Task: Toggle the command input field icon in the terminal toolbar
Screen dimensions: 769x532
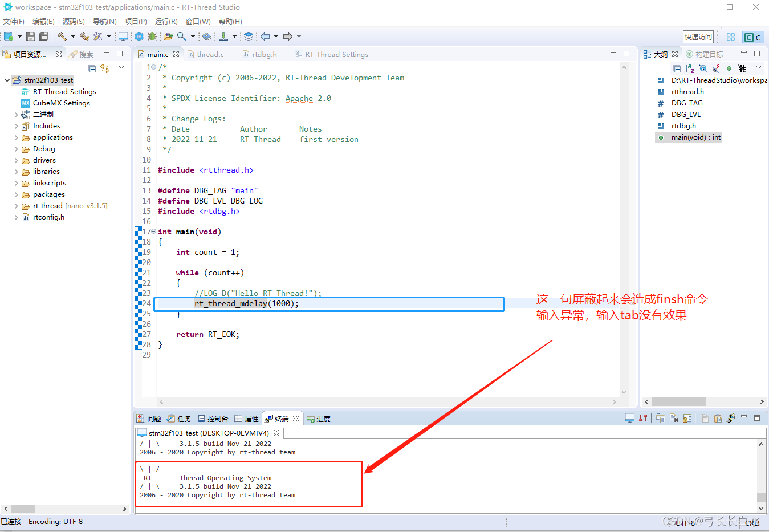Action: (661, 419)
